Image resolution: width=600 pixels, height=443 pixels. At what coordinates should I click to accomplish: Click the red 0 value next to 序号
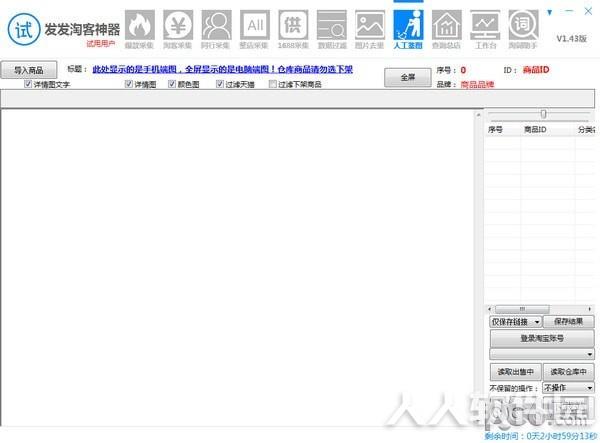coord(463,70)
